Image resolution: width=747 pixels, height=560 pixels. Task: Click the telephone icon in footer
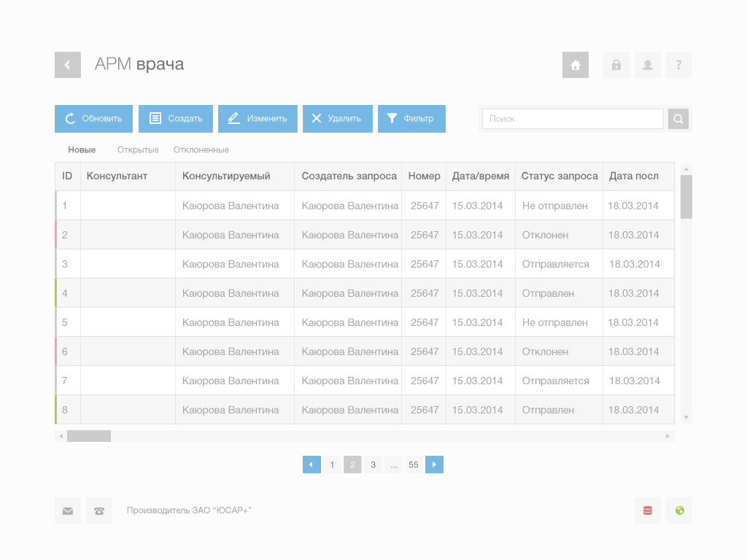pyautogui.click(x=99, y=510)
